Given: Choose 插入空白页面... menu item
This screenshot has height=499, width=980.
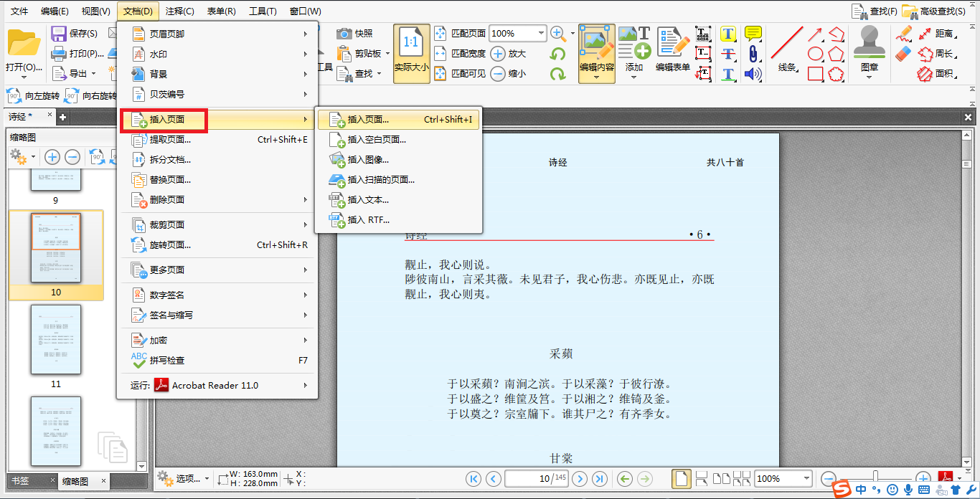Looking at the screenshot, I should (x=398, y=139).
